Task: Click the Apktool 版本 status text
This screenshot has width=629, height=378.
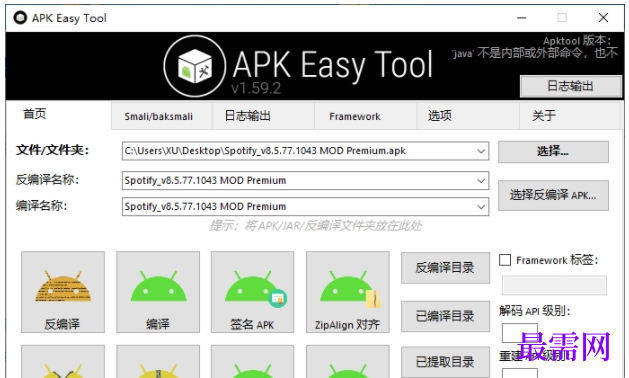Action: point(577,41)
